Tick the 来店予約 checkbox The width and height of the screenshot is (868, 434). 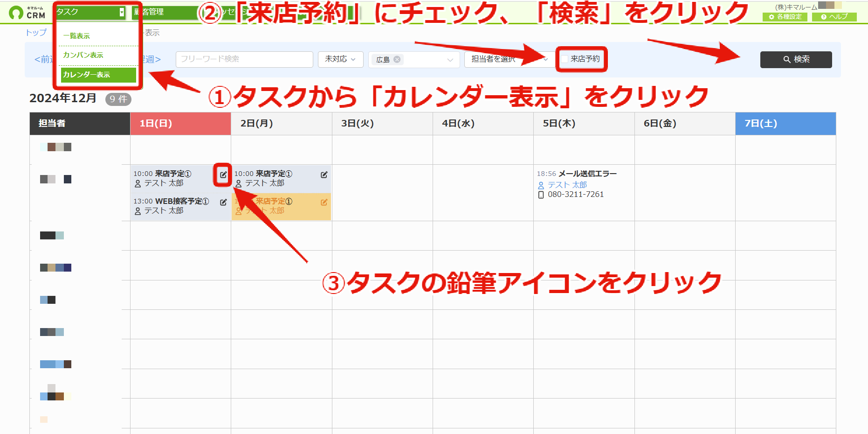click(x=565, y=59)
